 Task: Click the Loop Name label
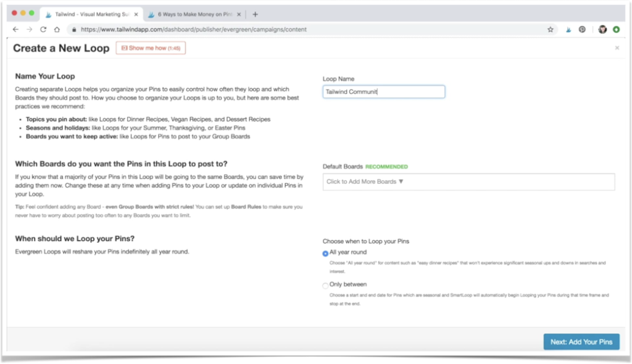339,79
